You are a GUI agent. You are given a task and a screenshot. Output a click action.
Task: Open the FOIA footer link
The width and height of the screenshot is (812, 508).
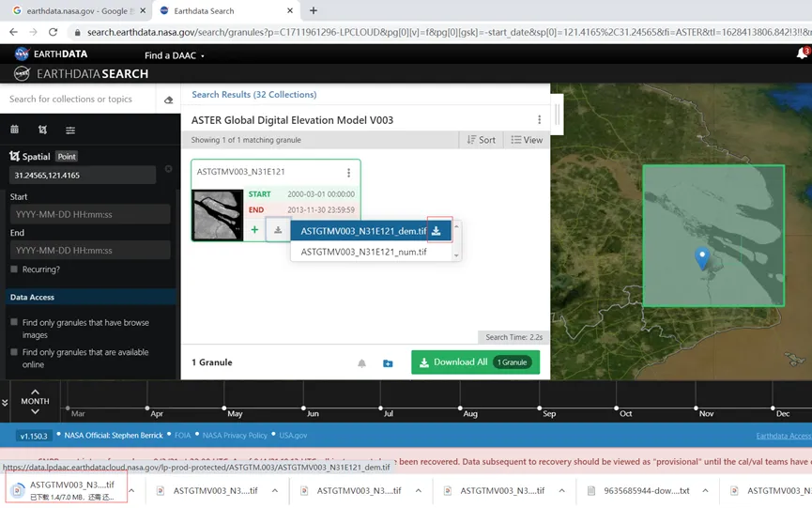182,436
